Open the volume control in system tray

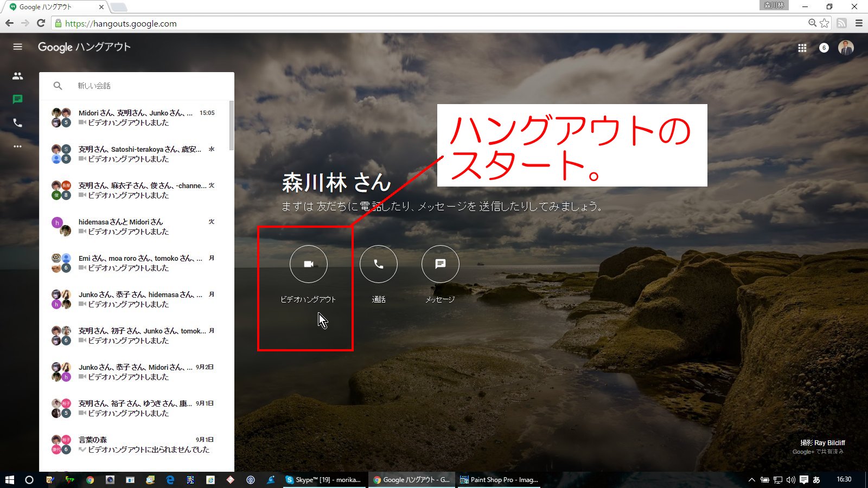click(790, 480)
